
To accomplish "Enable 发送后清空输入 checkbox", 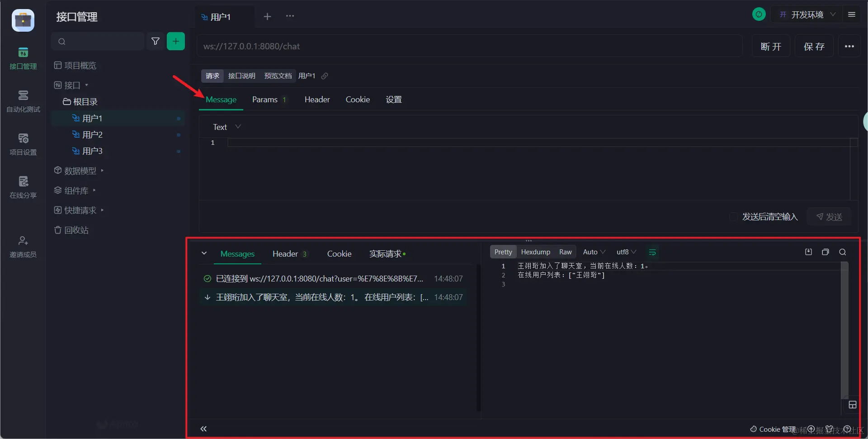I will 734,217.
